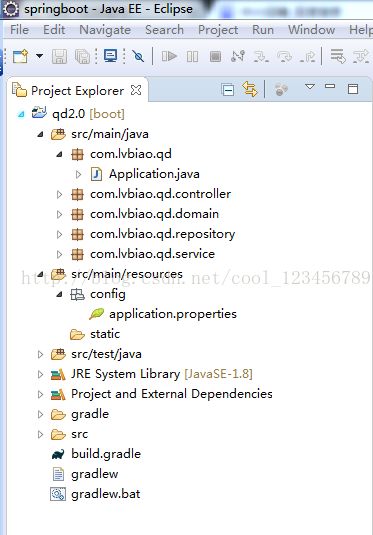Open Project Explorer View Menu triangle
373x535 pixels.
coord(310,87)
